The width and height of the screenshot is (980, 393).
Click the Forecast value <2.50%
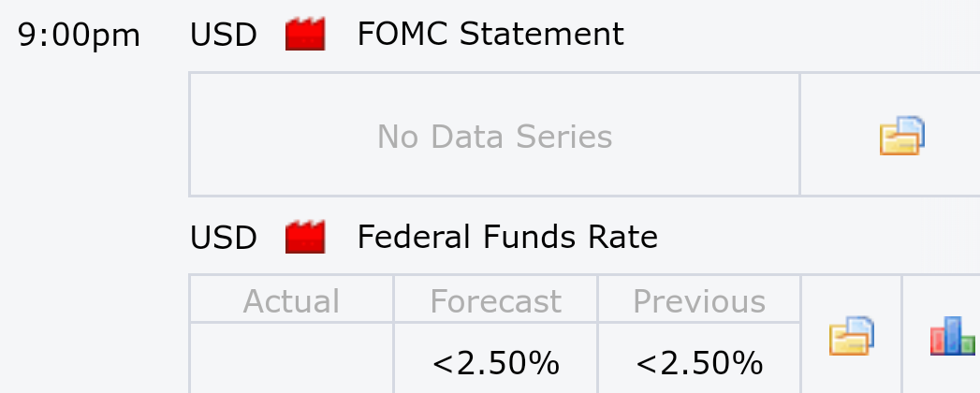(495, 363)
